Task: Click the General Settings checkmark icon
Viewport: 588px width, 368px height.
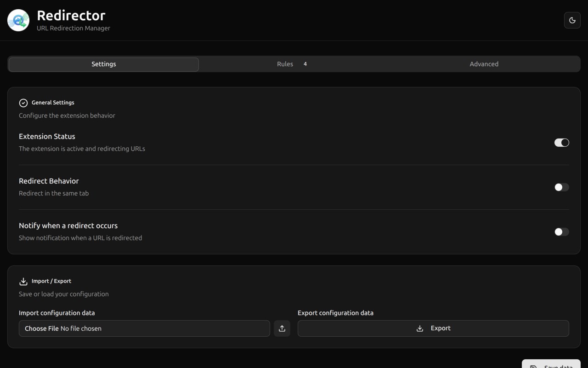Action: (x=23, y=103)
